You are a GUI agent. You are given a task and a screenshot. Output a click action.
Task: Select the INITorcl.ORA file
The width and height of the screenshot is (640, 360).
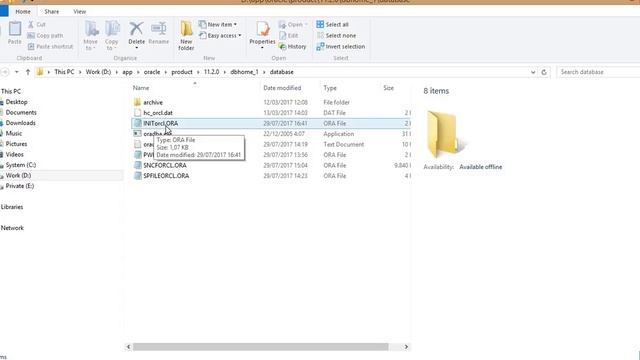coord(271,123)
